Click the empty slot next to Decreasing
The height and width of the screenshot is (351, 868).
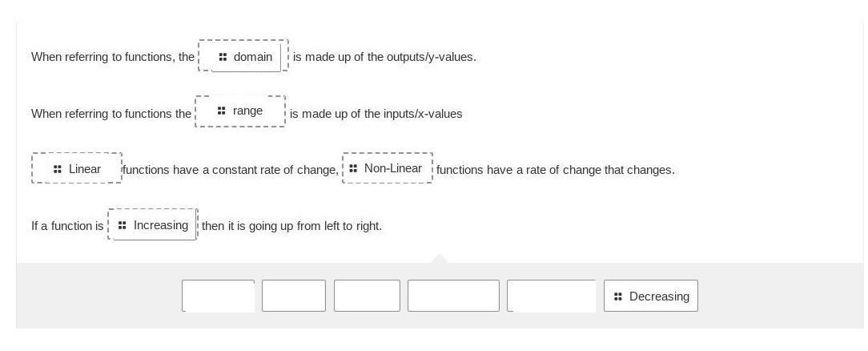(551, 296)
